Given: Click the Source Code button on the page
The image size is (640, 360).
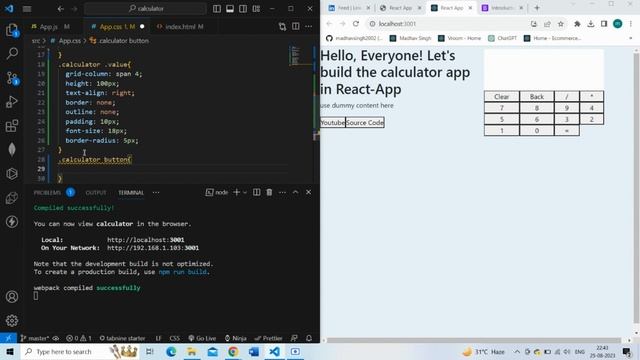Looking at the screenshot, I should tap(365, 122).
